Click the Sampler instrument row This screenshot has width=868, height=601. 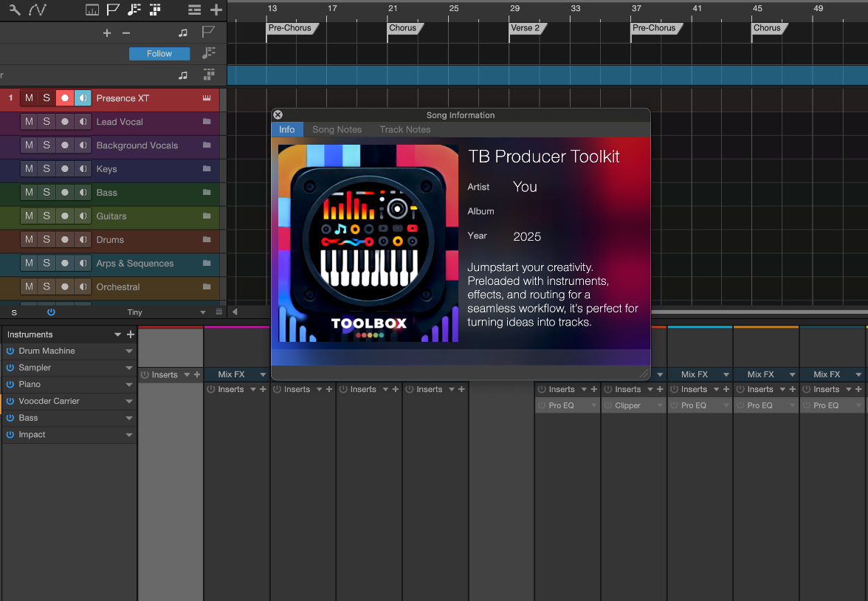[x=69, y=367]
